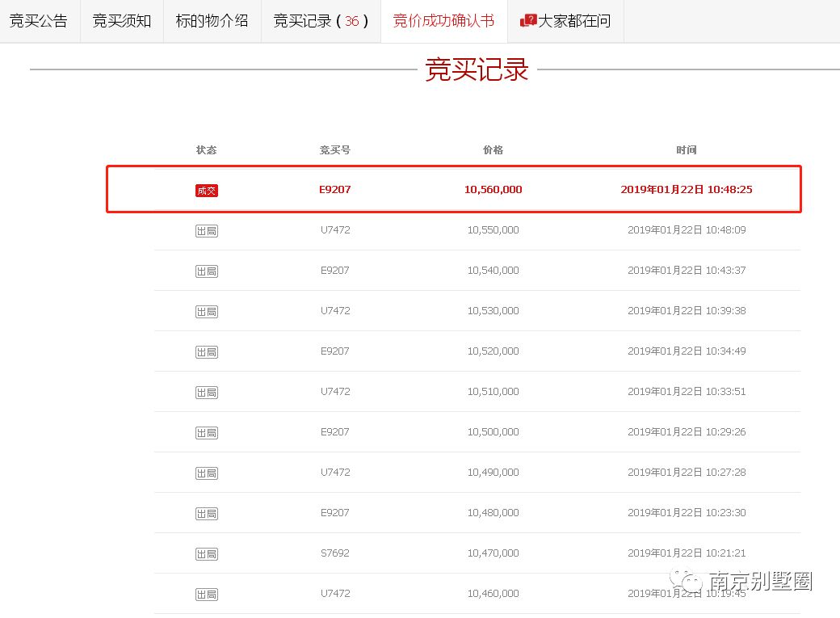
Task: Click the 出局 badge on the bottom 10,460,000 row
Action: tap(206, 594)
